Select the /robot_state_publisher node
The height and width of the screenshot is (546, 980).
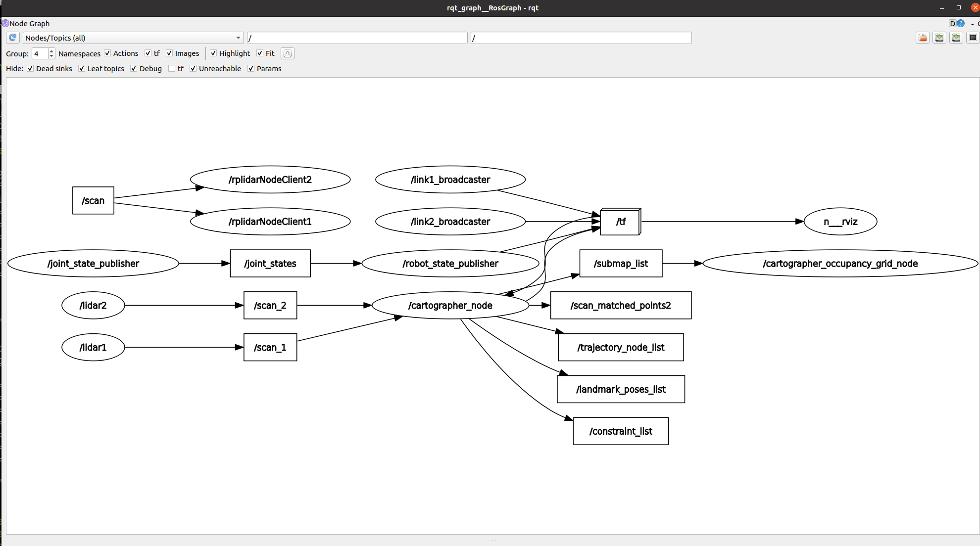(450, 264)
